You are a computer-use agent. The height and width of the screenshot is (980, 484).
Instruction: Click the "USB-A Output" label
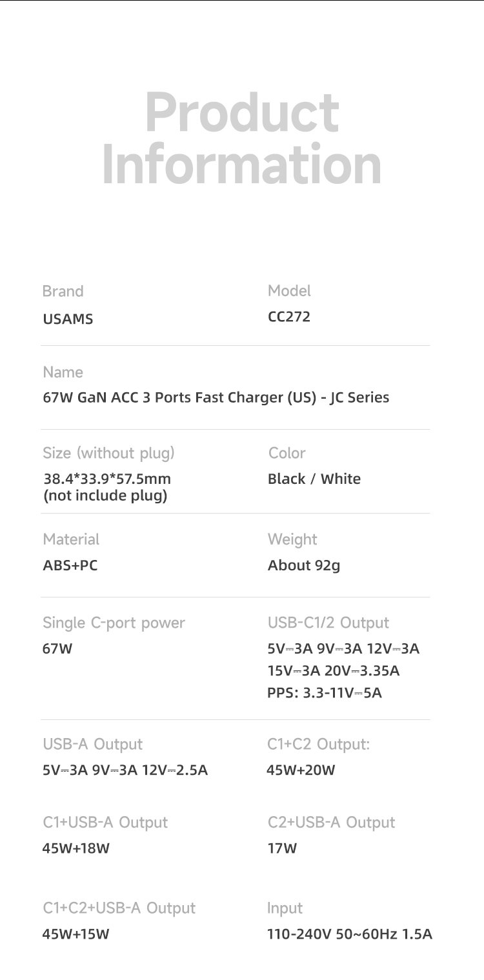[x=92, y=744]
